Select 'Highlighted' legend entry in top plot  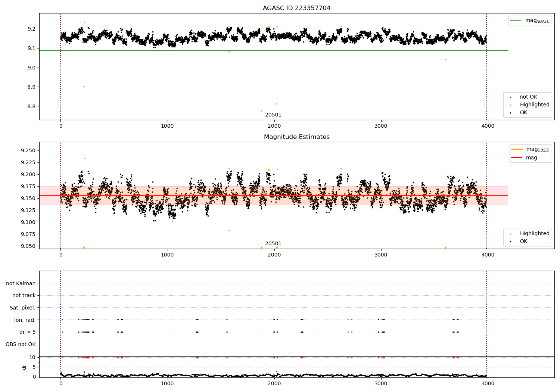[x=534, y=105]
